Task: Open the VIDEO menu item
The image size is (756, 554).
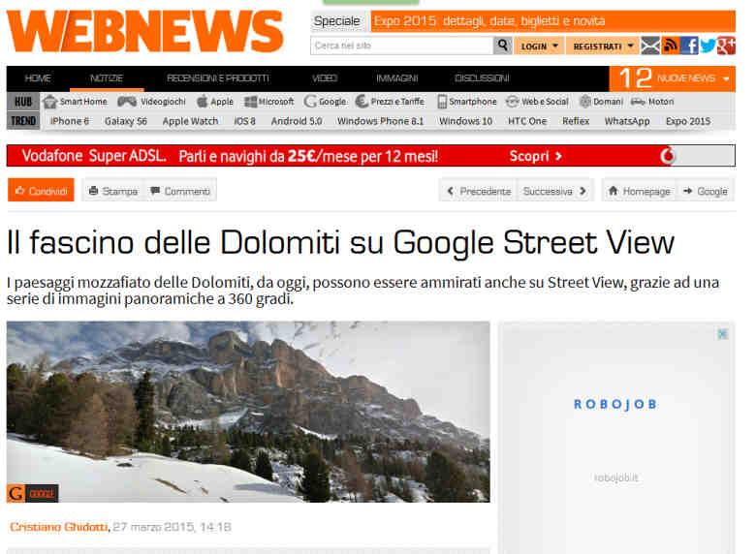Action: 325,78
